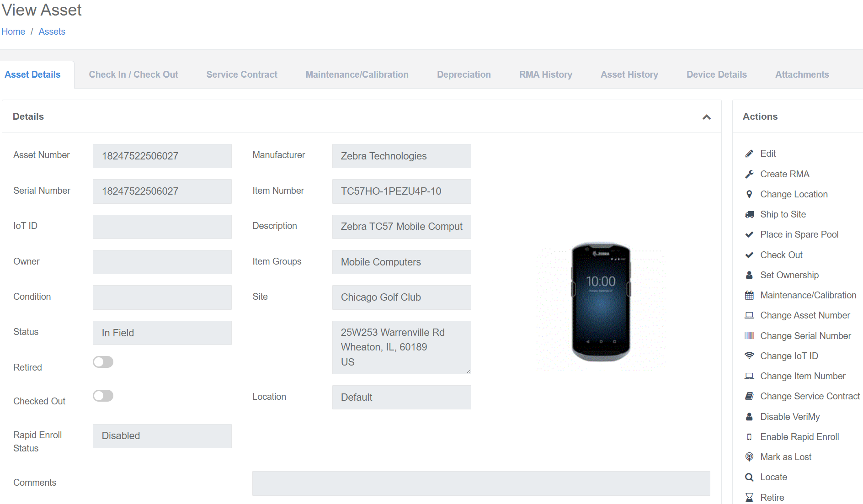Viewport: 863px width, 504px height.
Task: Click the Mark as Lost link
Action: click(786, 457)
